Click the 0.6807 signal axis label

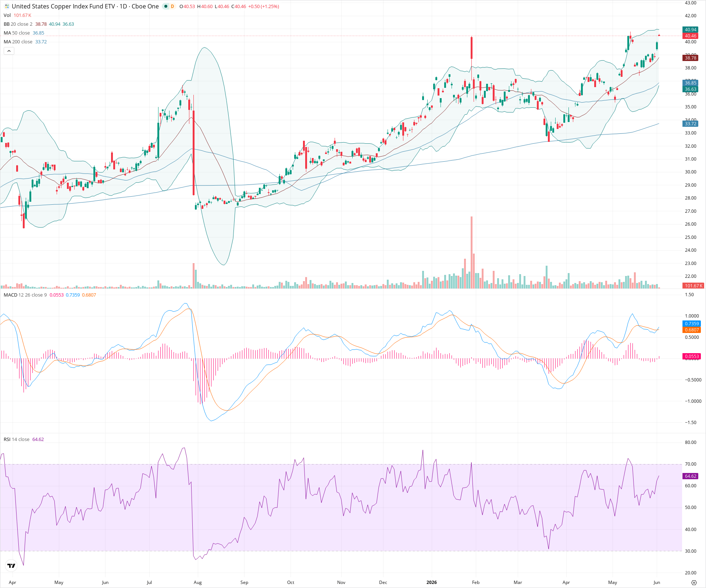[x=692, y=330]
